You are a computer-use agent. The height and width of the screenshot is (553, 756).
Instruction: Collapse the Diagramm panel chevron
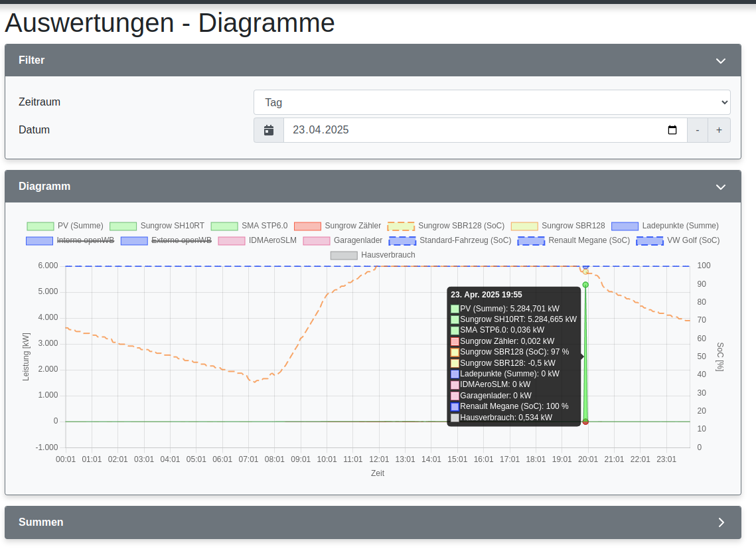720,187
